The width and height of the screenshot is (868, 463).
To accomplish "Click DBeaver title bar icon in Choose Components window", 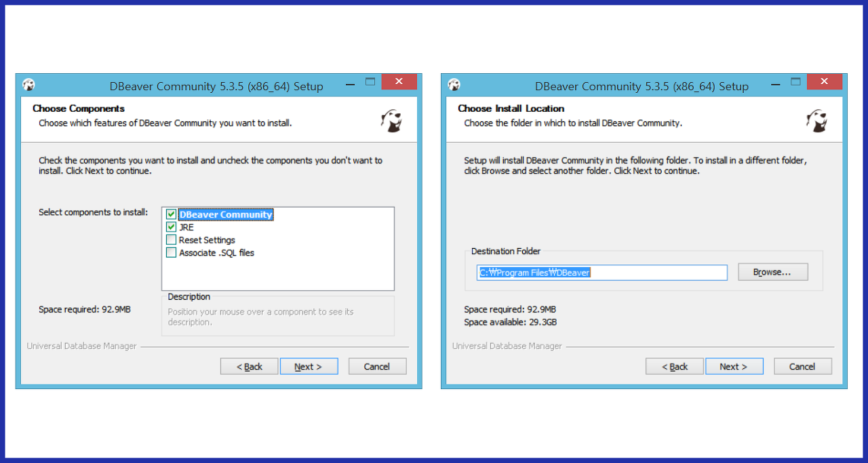I will pos(28,85).
